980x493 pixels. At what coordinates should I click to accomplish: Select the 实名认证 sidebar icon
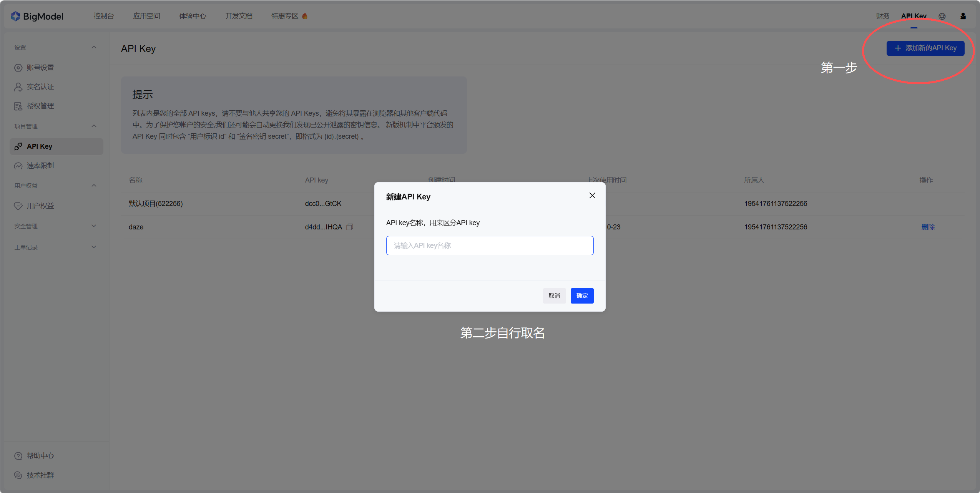(18, 86)
